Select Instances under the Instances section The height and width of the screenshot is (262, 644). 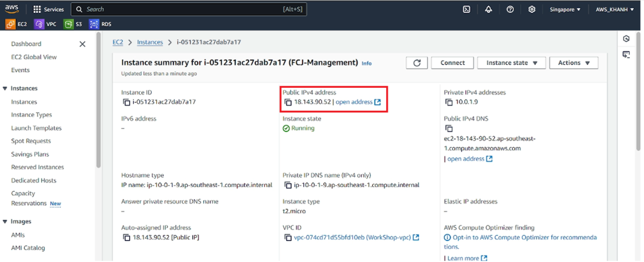click(24, 102)
